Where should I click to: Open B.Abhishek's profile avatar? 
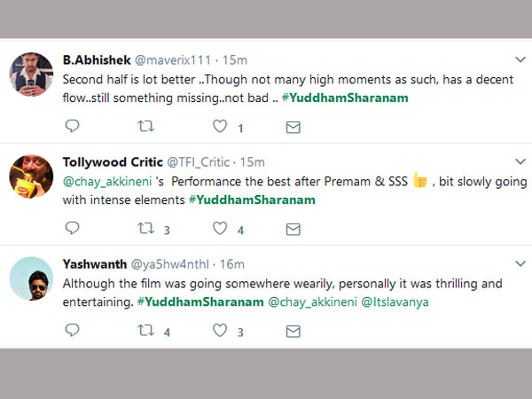coord(31,74)
